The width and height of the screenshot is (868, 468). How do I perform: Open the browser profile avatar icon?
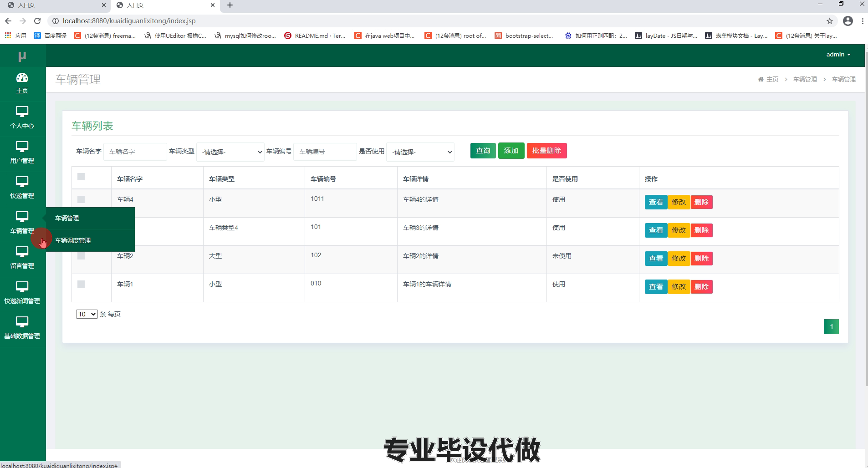pyautogui.click(x=848, y=21)
